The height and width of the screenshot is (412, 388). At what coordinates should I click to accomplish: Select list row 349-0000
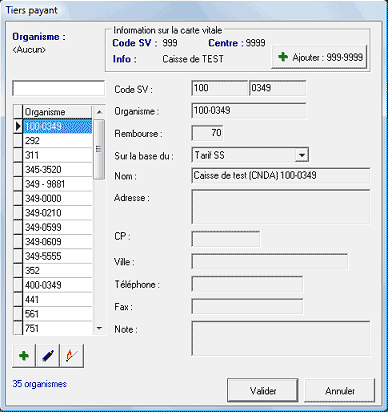pyautogui.click(x=57, y=198)
